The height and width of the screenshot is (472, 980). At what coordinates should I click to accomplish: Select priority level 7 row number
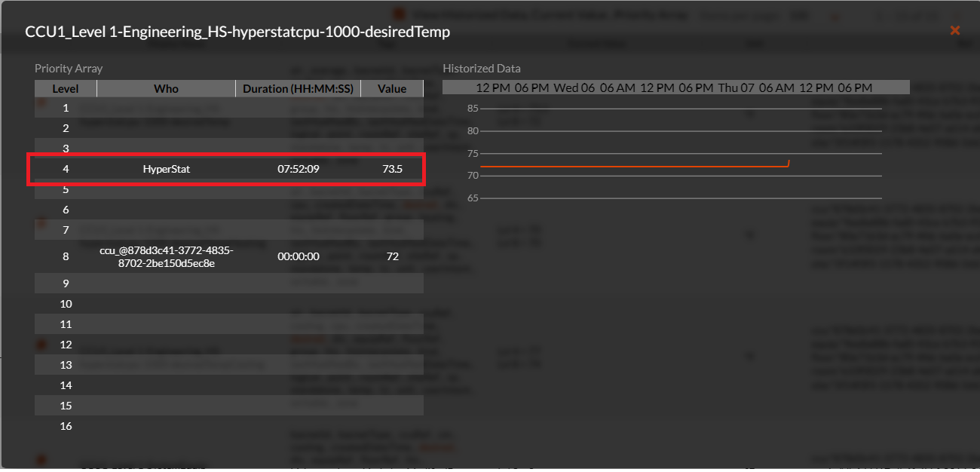click(x=66, y=230)
